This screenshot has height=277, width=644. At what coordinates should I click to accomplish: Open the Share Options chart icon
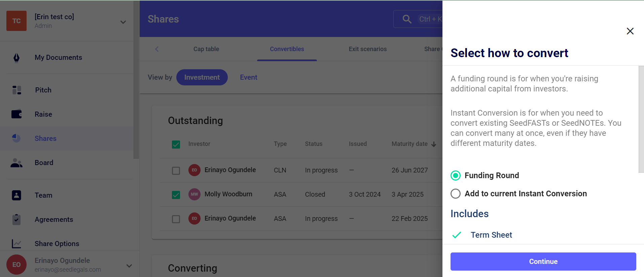pyautogui.click(x=16, y=244)
